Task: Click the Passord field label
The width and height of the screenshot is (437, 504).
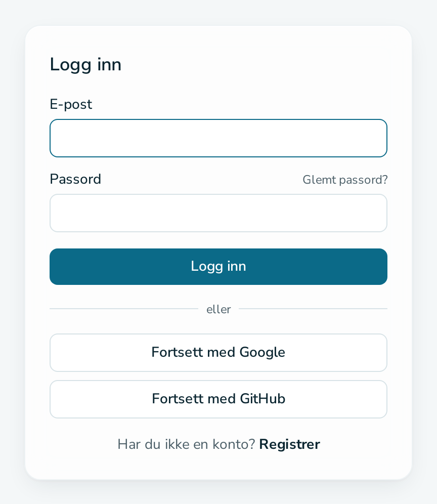Action: pos(75,179)
